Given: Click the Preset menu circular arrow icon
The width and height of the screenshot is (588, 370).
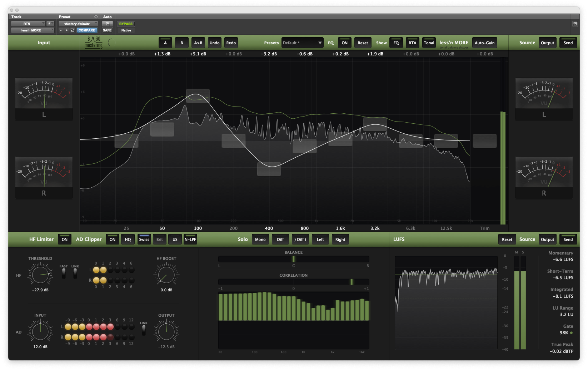Looking at the screenshot, I should pos(96,17).
